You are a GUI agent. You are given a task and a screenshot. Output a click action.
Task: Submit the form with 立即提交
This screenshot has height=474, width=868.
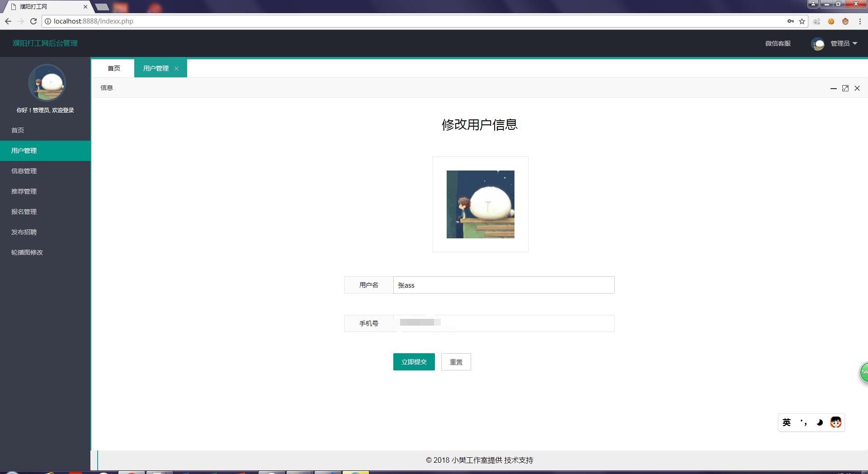point(414,361)
